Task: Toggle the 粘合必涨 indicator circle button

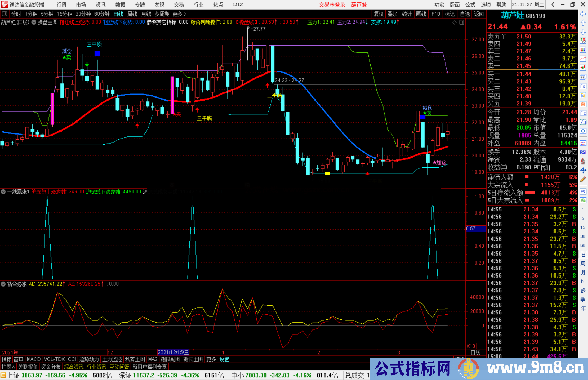Action: 3,284
